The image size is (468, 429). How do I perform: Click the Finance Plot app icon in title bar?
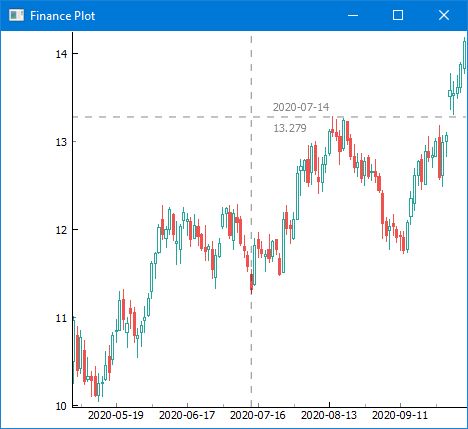tap(16, 15)
